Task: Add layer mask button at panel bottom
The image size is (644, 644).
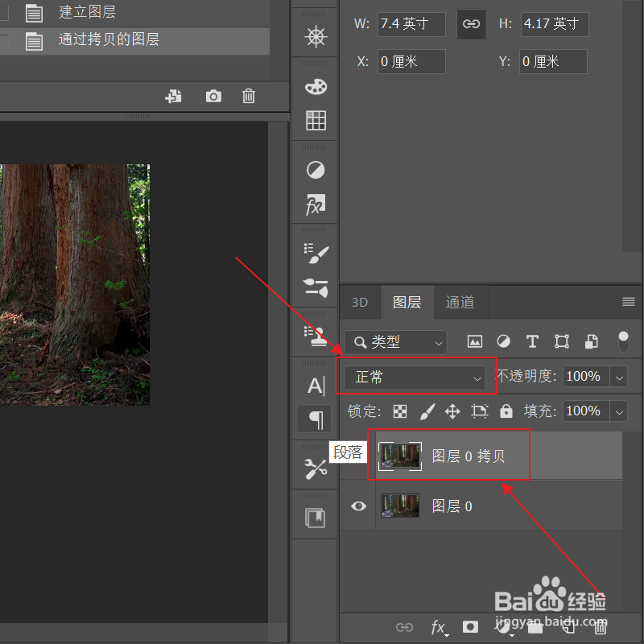Action: (470, 627)
